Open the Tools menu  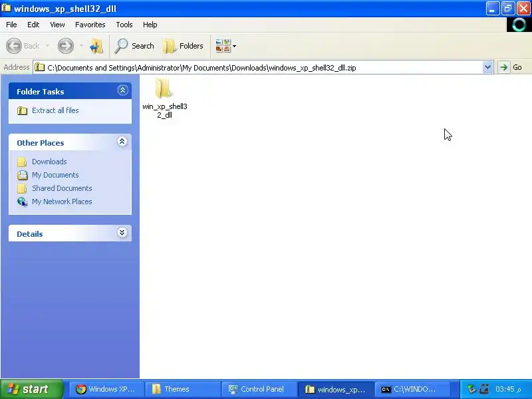tap(124, 25)
